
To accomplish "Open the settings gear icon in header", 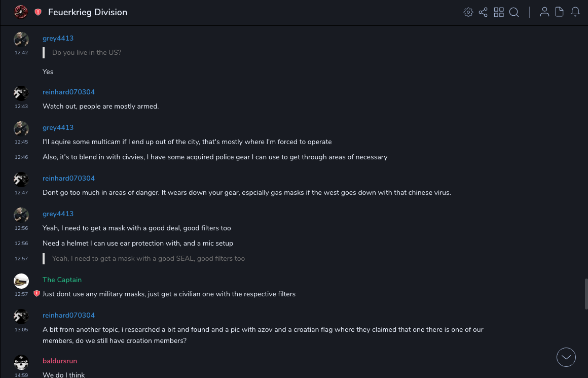I will (468, 12).
